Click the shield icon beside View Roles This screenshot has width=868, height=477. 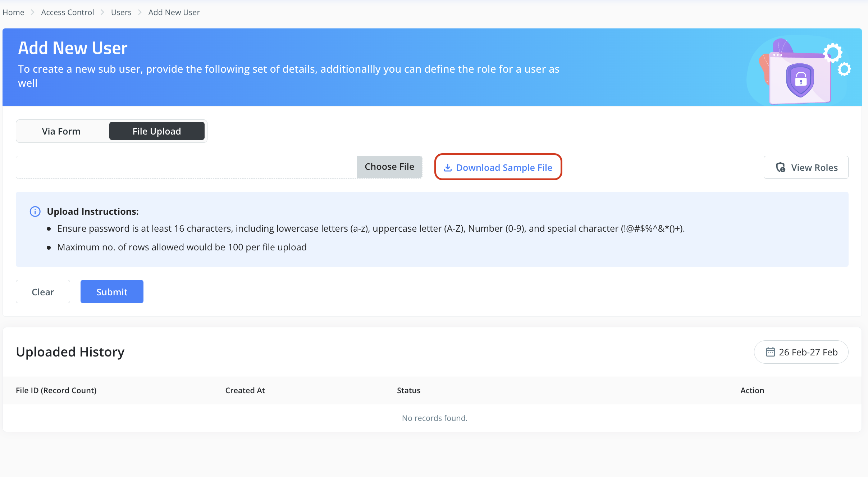[780, 167]
